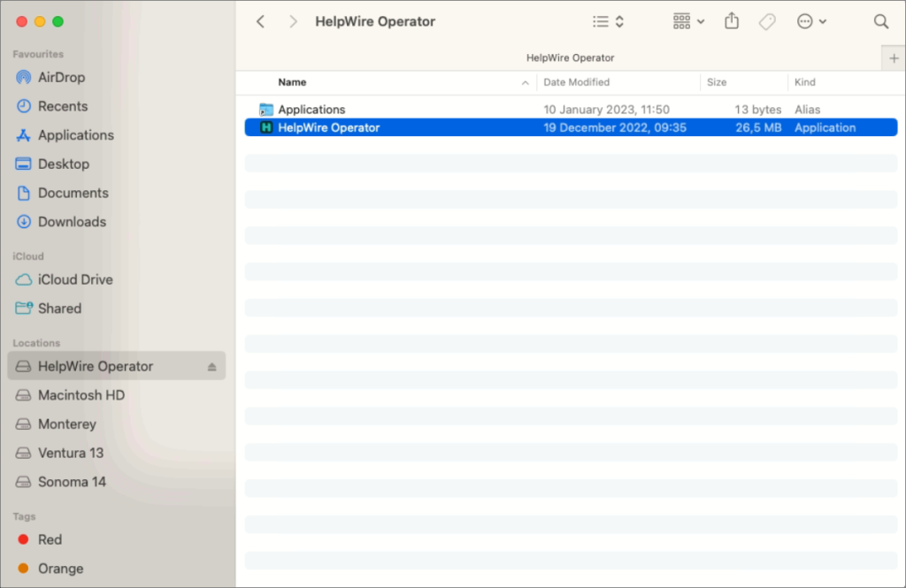Open the group-by dropdown in the toolbar

click(687, 20)
